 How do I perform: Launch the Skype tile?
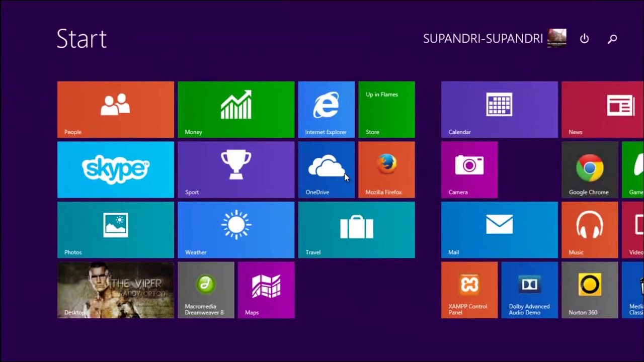pyautogui.click(x=116, y=169)
